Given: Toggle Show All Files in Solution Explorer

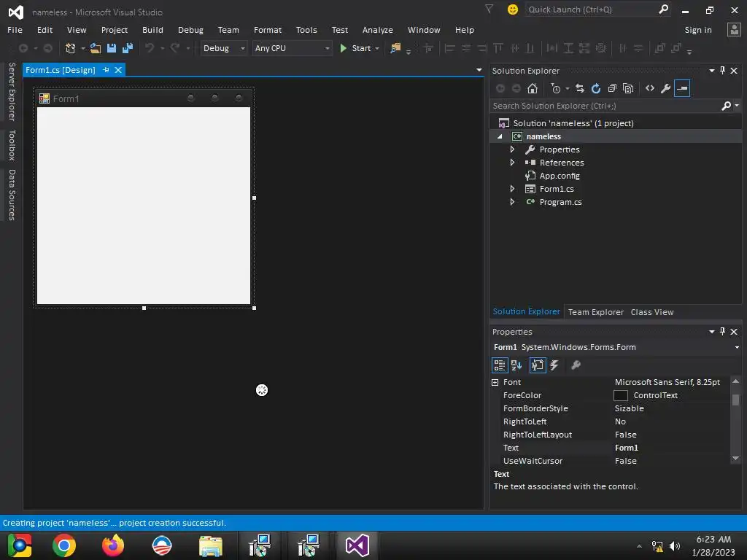Looking at the screenshot, I should coord(628,88).
